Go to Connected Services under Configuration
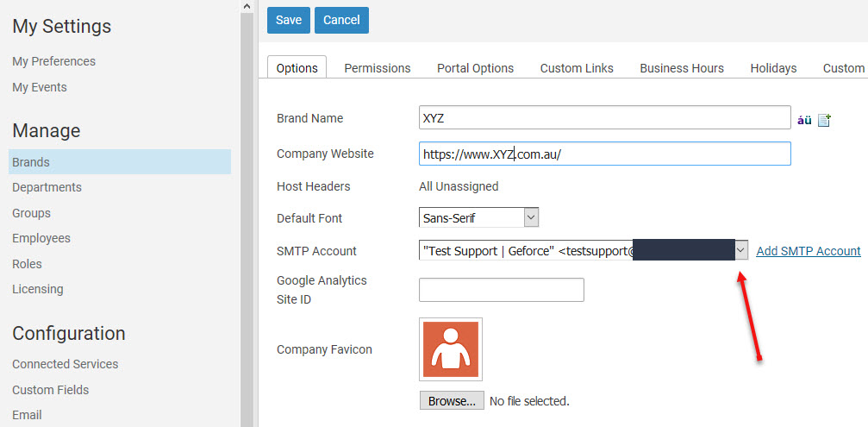 pyautogui.click(x=65, y=364)
